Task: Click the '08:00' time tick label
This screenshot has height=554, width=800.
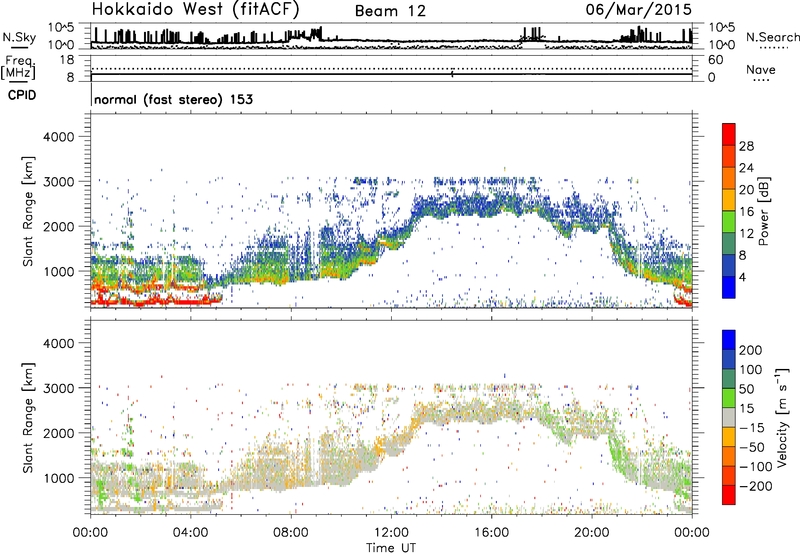Action: 291,533
